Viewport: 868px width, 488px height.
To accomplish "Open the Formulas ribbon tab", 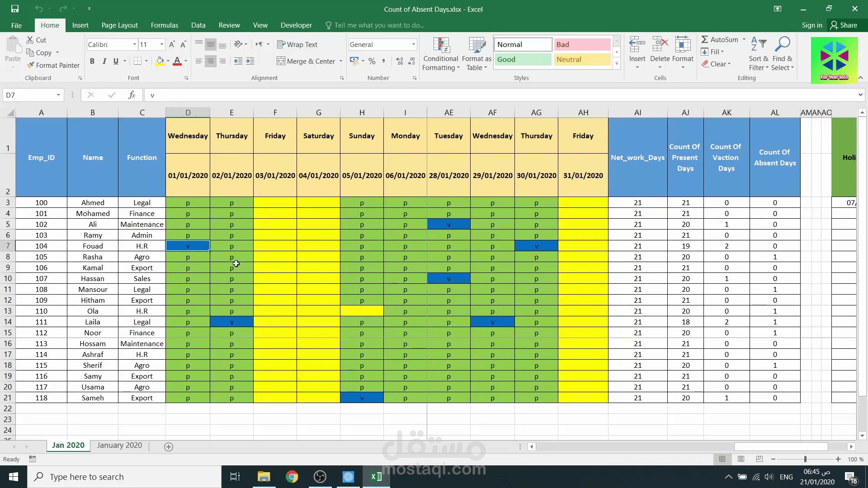I will click(x=165, y=25).
